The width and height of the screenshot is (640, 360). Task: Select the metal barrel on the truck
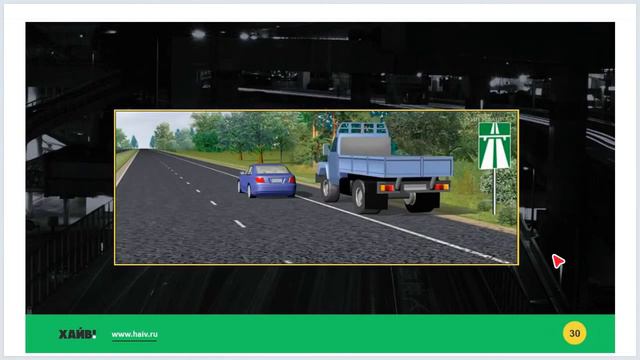(x=364, y=146)
